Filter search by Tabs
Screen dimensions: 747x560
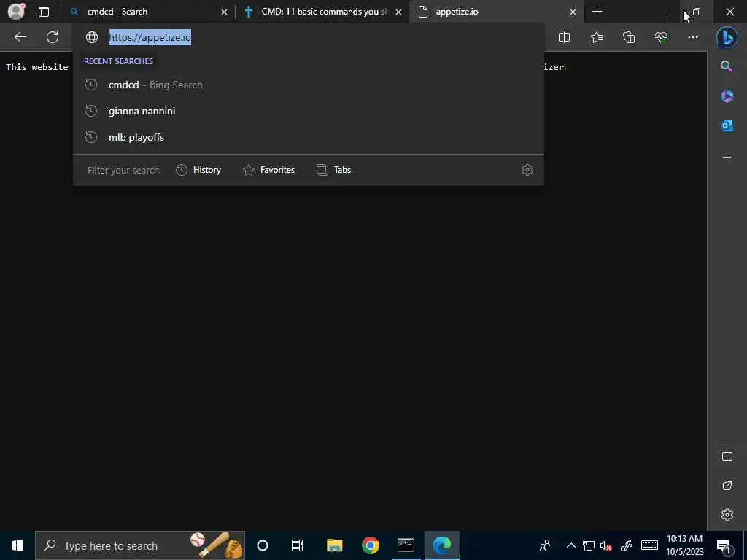pos(333,170)
